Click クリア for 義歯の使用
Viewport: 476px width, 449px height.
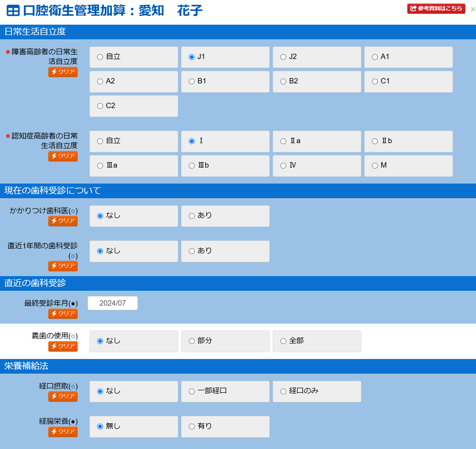click(x=63, y=346)
